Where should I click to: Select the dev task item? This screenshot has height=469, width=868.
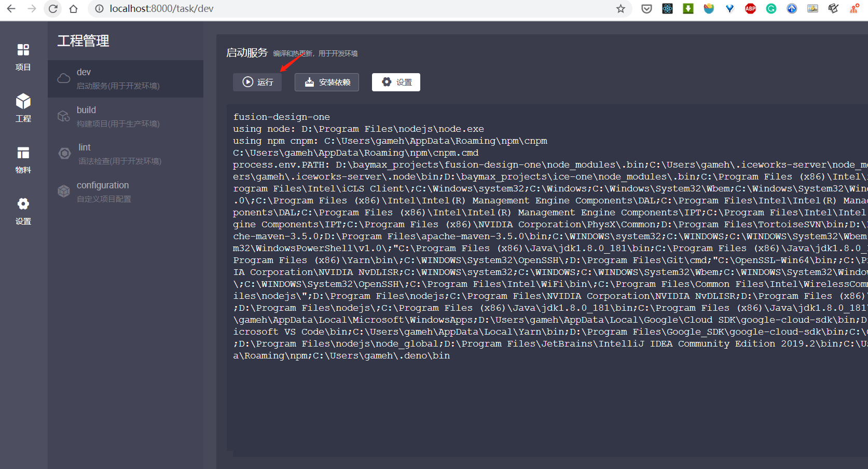[126, 79]
